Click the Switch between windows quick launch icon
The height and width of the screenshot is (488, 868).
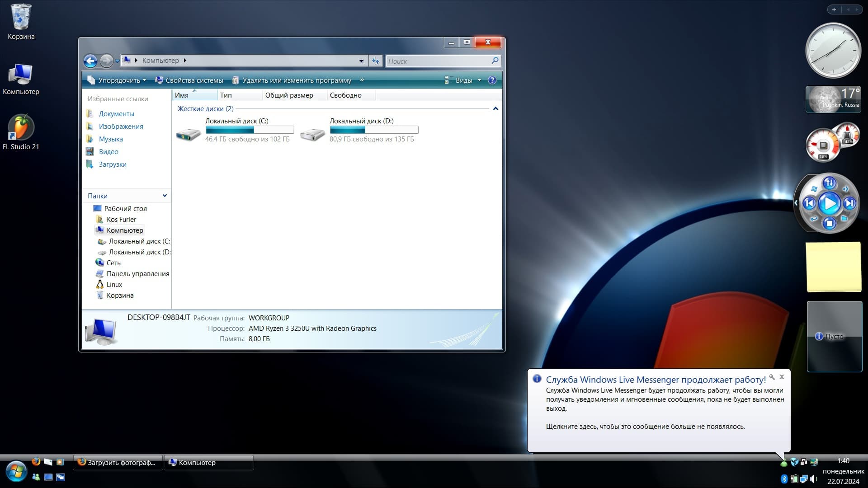tap(61, 477)
